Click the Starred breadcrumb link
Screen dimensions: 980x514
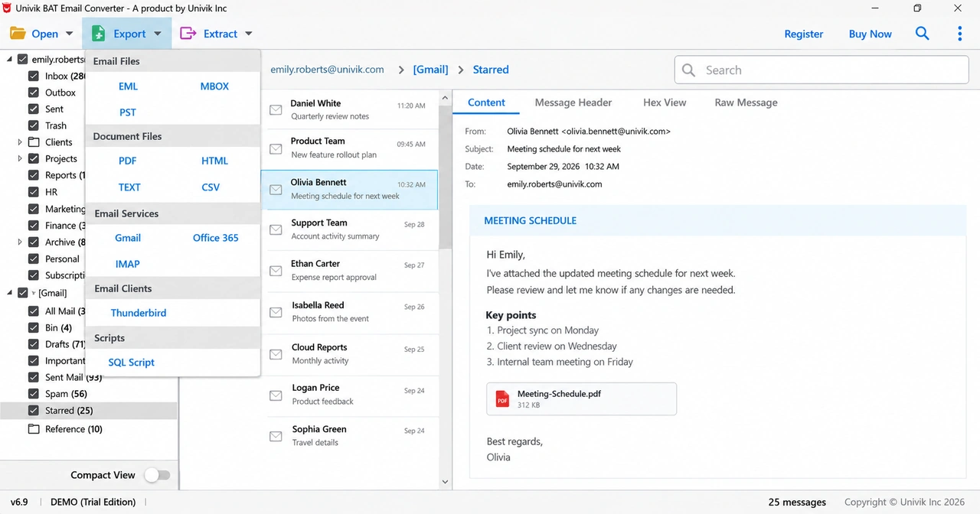(x=491, y=70)
